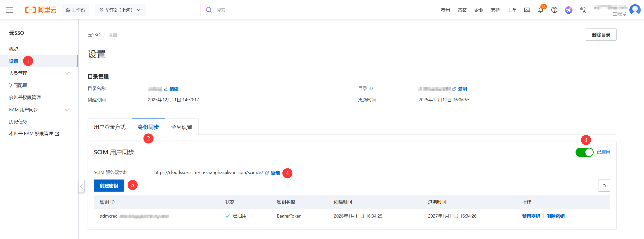
Task: Expand the 人员管理 sidebar menu
Action: coord(39,73)
